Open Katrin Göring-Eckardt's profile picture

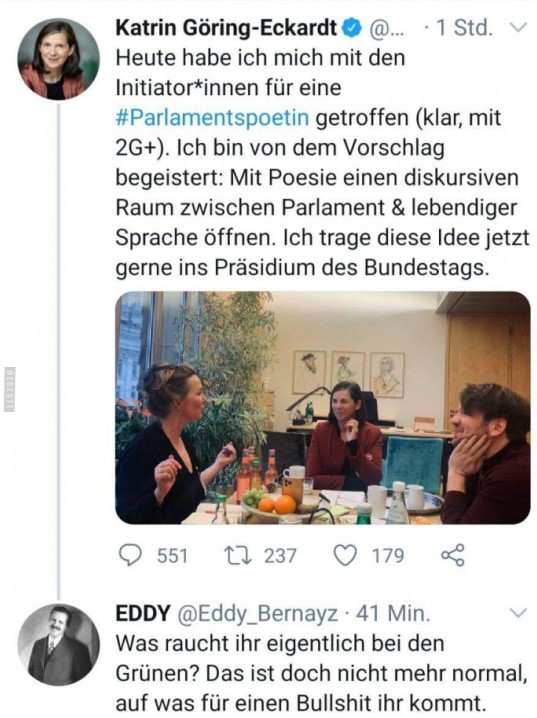point(59,59)
